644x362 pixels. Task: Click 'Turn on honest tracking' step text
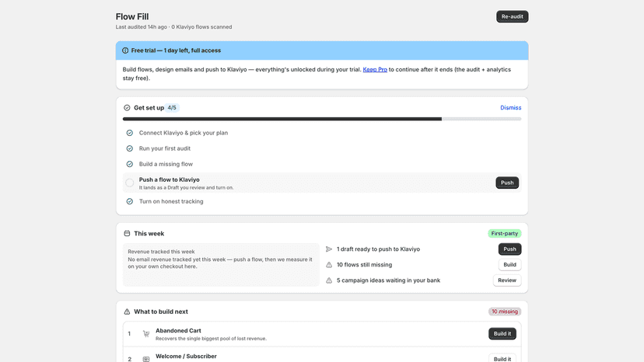tap(171, 201)
